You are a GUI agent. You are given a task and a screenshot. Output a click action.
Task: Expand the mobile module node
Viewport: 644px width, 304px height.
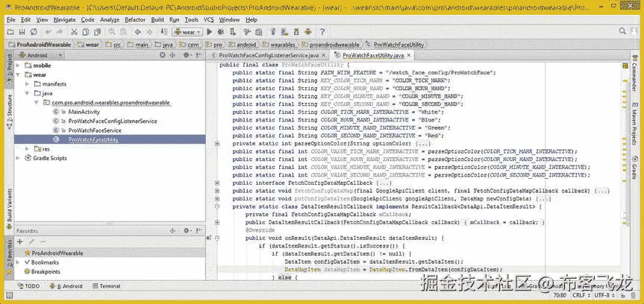tap(18, 66)
